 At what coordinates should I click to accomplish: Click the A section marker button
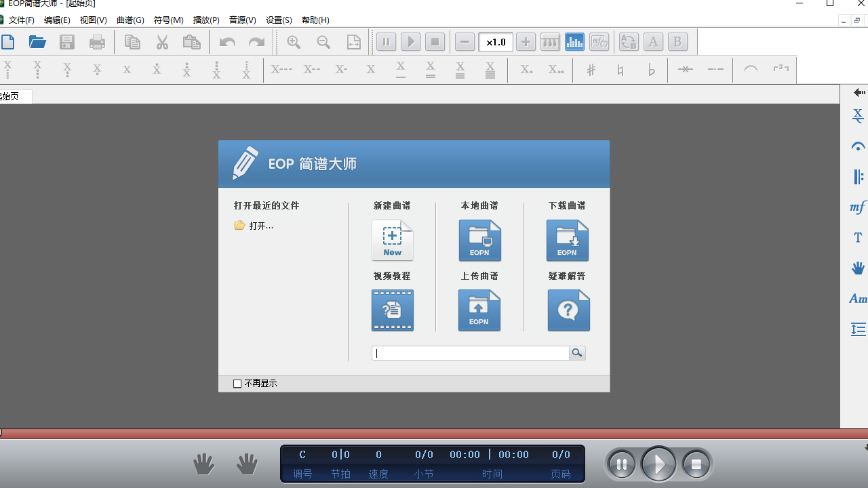pos(653,42)
